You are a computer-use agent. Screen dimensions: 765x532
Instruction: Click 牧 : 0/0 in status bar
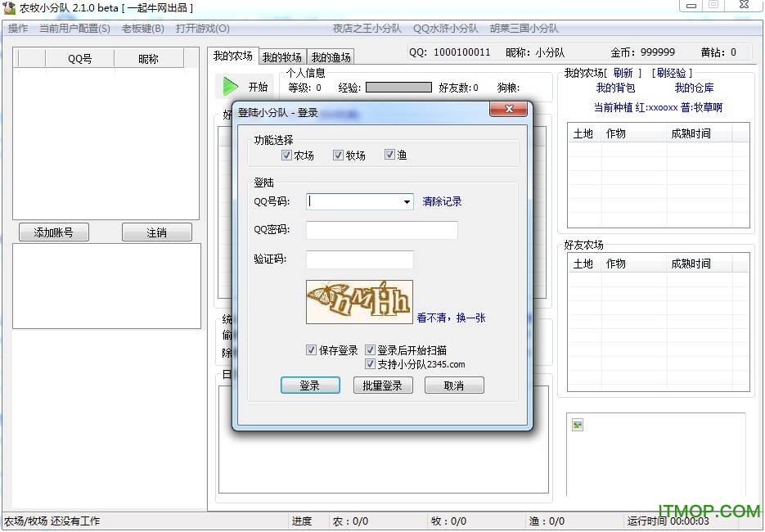(x=449, y=521)
